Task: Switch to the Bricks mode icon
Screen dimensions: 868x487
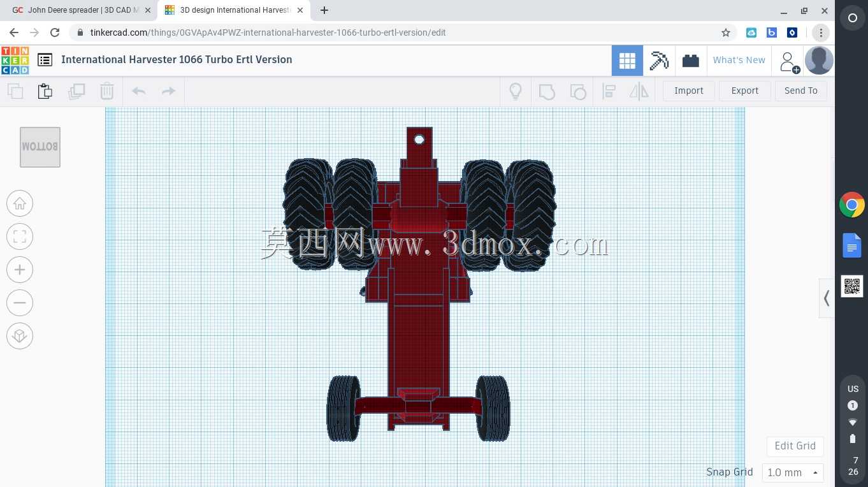Action: 691,61
